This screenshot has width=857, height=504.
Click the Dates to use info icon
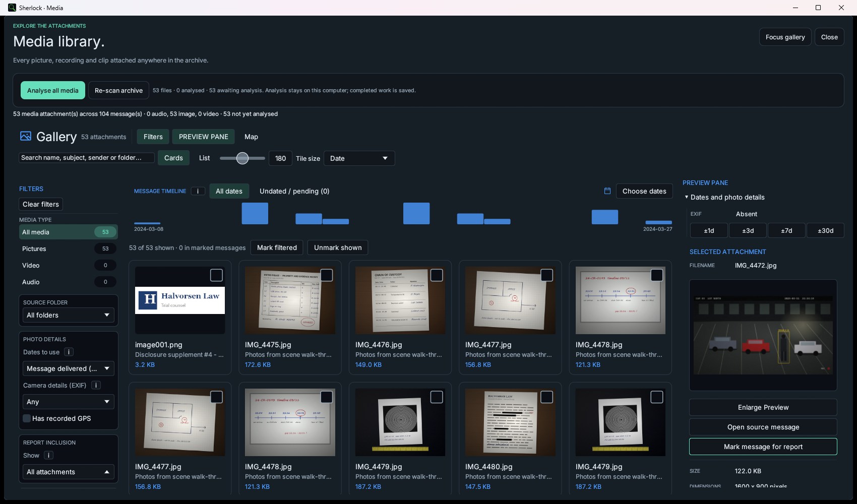tap(69, 352)
